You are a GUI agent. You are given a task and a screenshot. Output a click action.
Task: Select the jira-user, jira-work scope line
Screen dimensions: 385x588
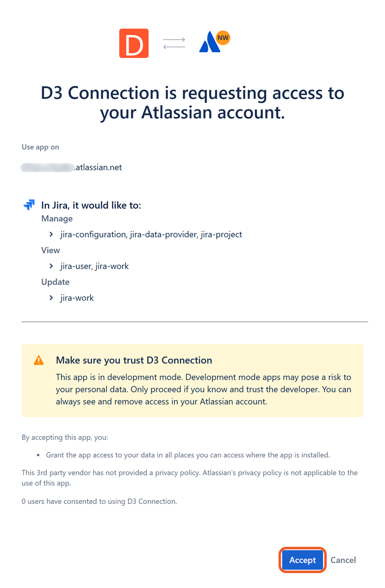(x=94, y=266)
